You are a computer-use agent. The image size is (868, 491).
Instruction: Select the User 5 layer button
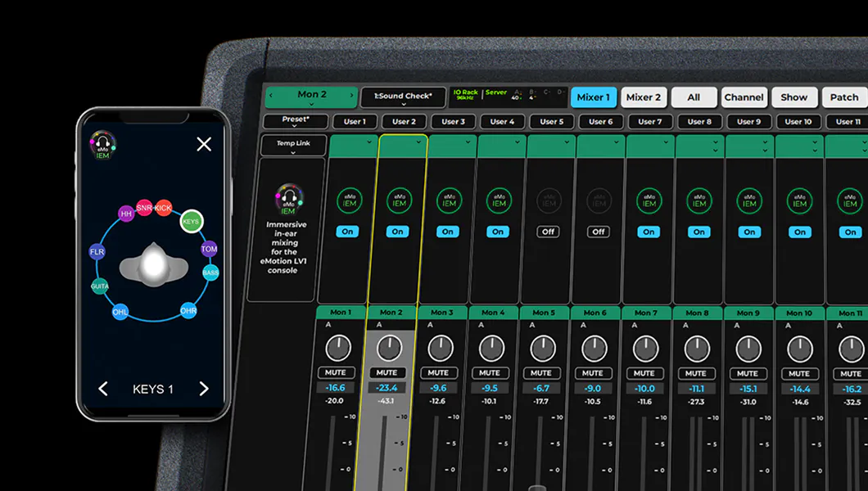pyautogui.click(x=551, y=122)
